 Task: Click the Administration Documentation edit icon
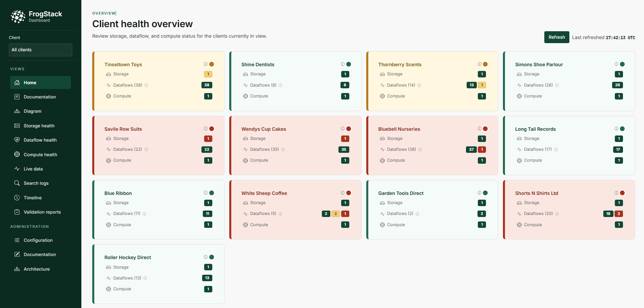click(x=17, y=254)
